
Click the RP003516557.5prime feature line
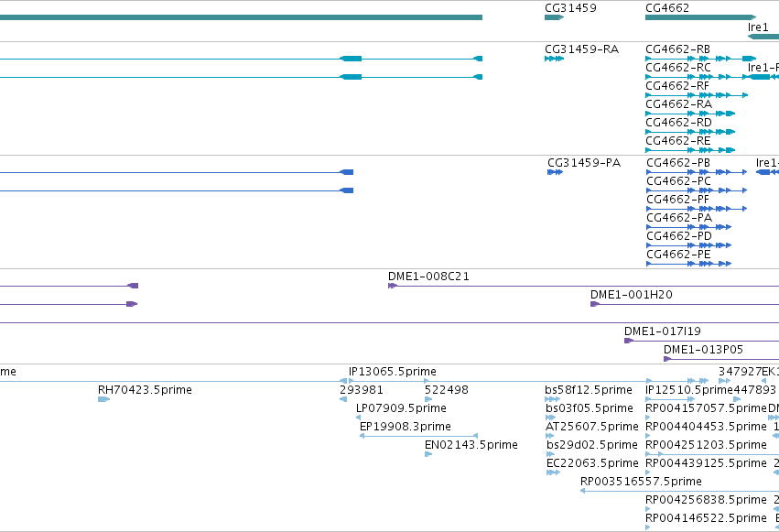679,491
